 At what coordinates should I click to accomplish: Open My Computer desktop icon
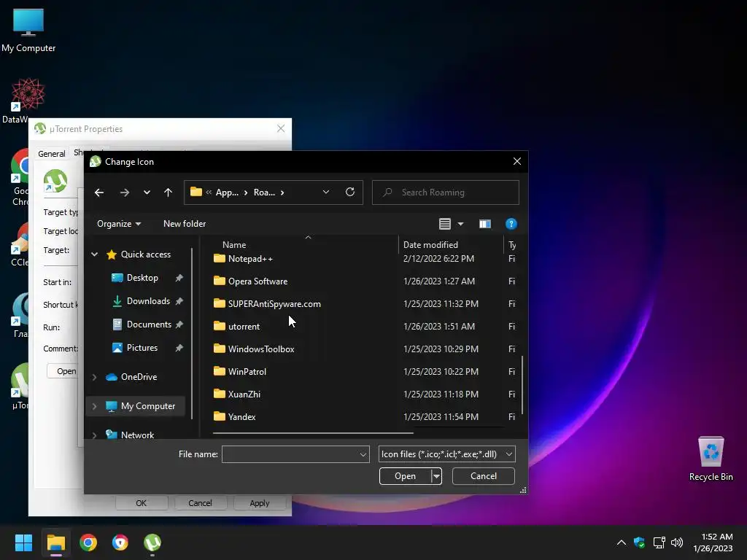click(28, 30)
